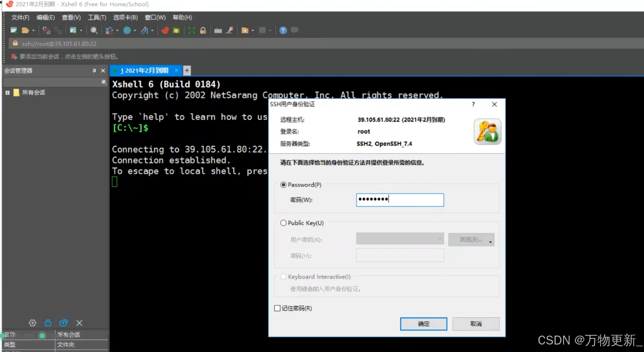Click the 浏览(B)... browse button

pyautogui.click(x=471, y=239)
